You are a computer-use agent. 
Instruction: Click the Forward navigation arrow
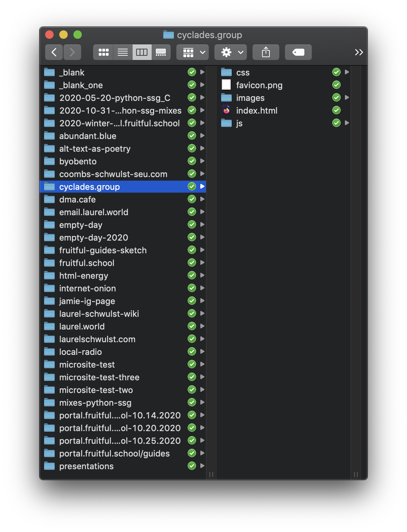[72, 52]
